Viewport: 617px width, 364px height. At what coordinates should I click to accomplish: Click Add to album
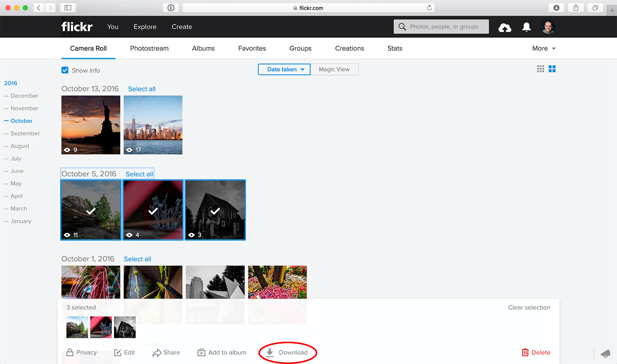click(222, 352)
